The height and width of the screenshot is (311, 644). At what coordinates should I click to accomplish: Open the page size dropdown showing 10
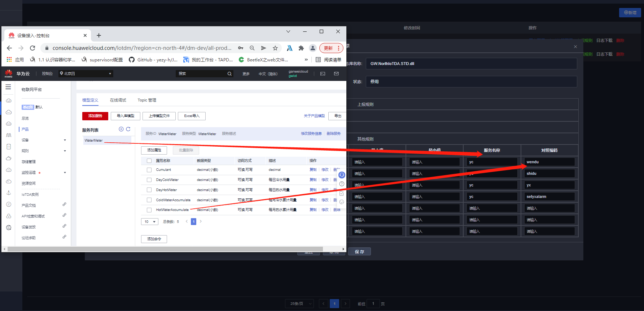click(150, 222)
